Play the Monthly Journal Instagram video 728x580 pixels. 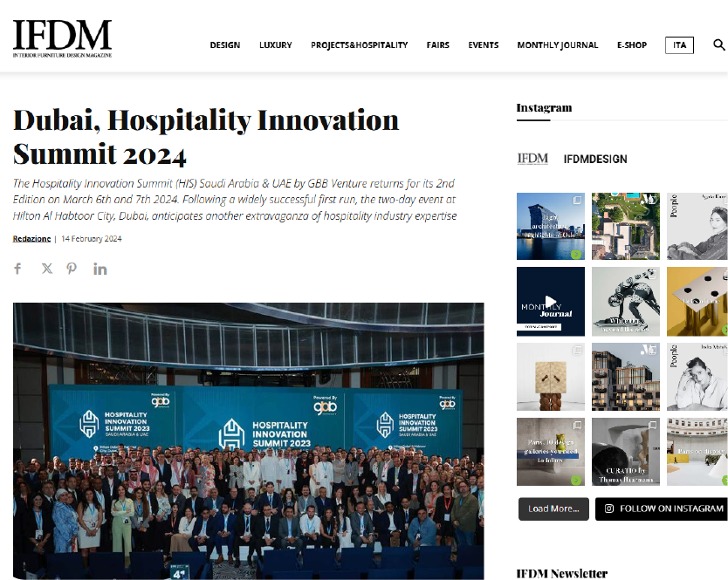[x=551, y=302]
